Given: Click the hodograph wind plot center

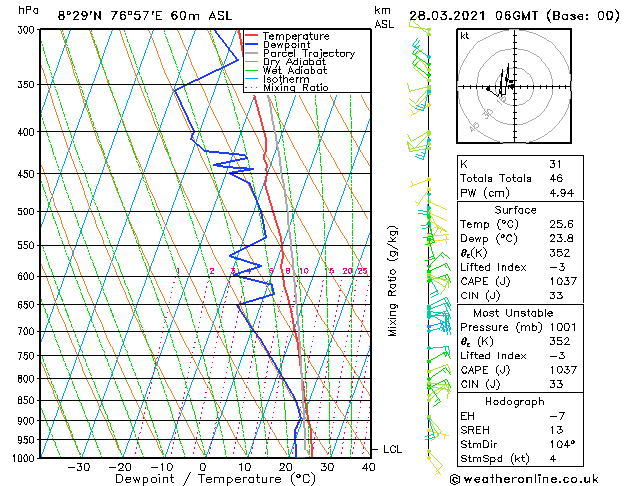Looking at the screenshot, I should [514, 86].
